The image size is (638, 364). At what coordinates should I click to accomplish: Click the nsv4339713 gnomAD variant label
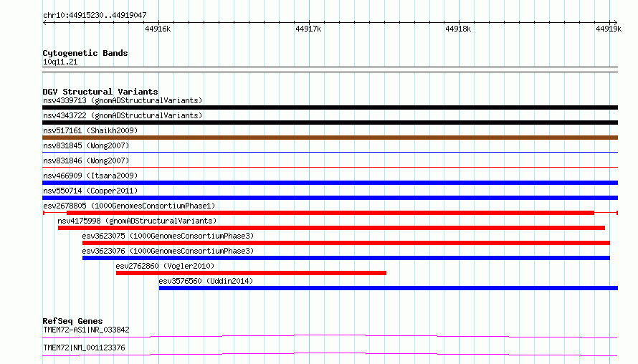point(123,100)
